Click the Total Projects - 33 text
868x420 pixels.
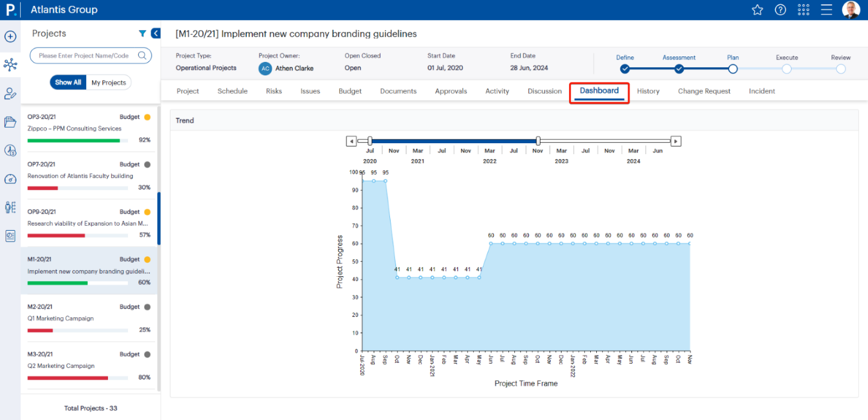(x=91, y=408)
